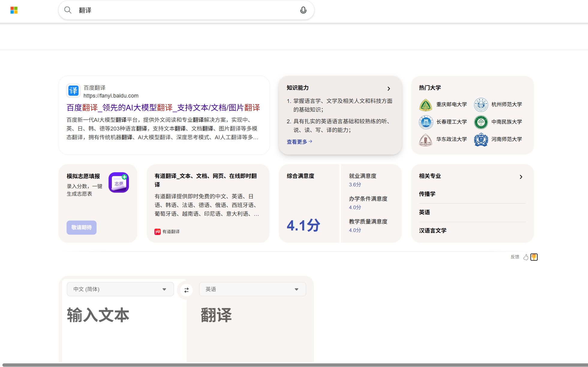Open 华东政法大学 university logo
Image resolution: width=588 pixels, height=367 pixels.
(425, 140)
